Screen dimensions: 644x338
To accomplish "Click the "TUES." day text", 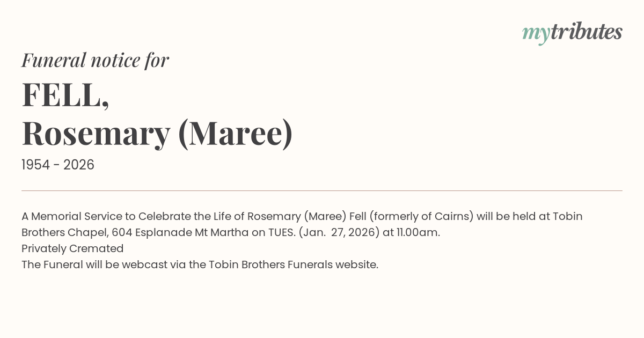I will [283, 232].
